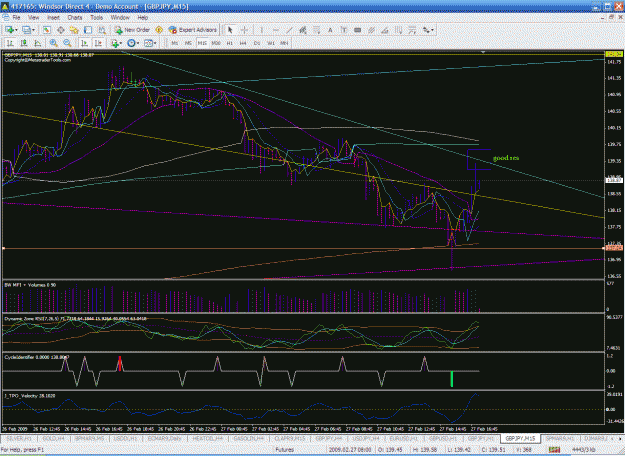This screenshot has height=456, width=625.
Task: Select the trendline drawing tool
Action: (x=289, y=30)
